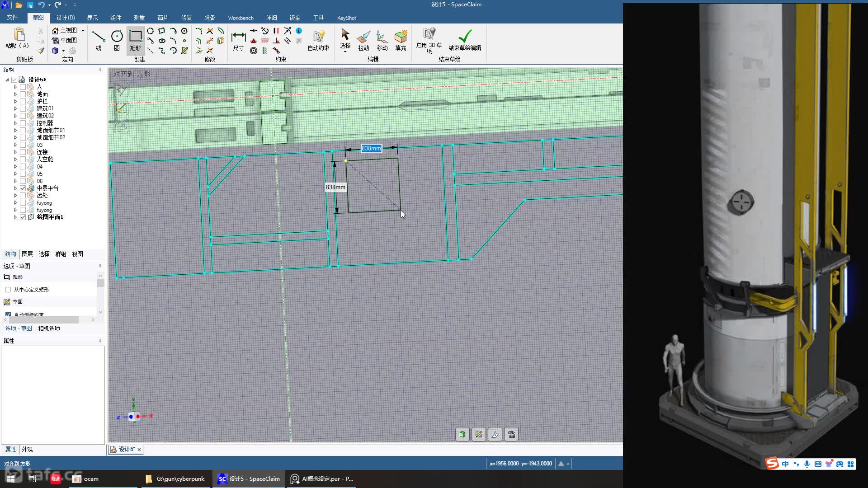Open the undo history dropdown arrow
This screenshot has width=868, height=488.
[49, 5]
